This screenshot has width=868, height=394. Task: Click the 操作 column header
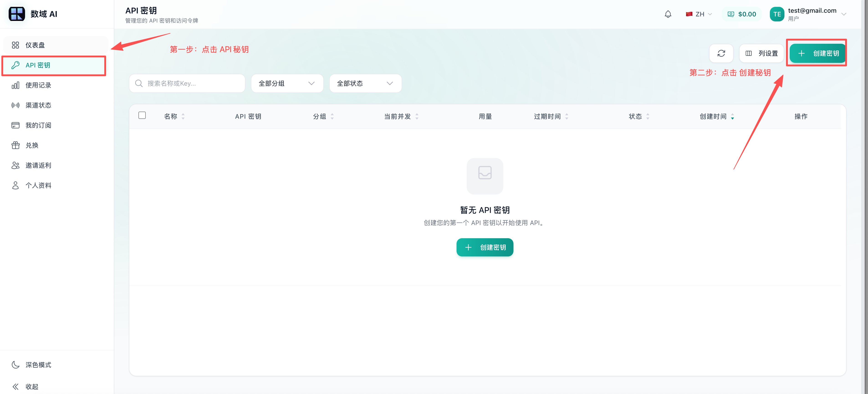click(x=801, y=116)
